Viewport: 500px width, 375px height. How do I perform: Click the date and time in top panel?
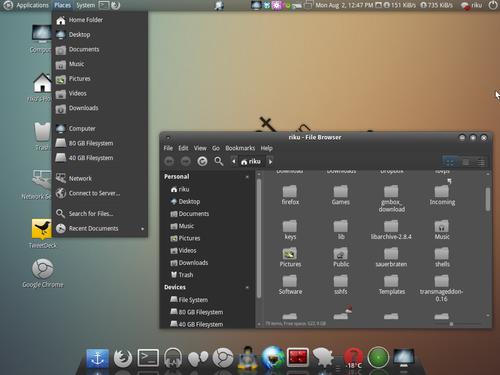click(344, 5)
